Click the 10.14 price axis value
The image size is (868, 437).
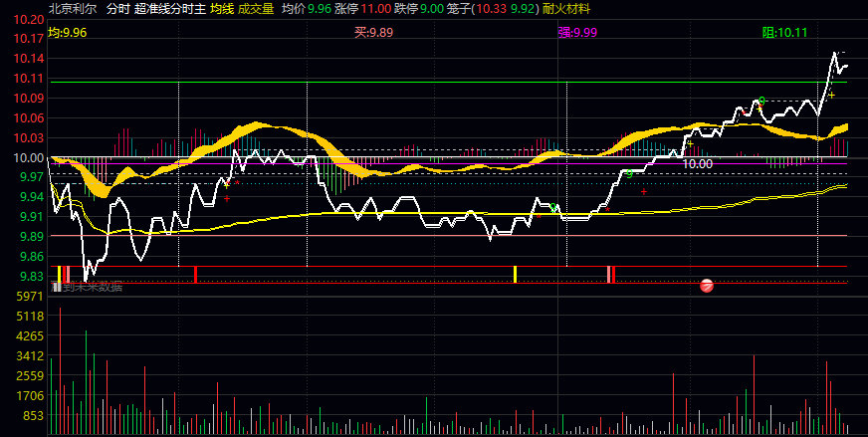(29, 59)
